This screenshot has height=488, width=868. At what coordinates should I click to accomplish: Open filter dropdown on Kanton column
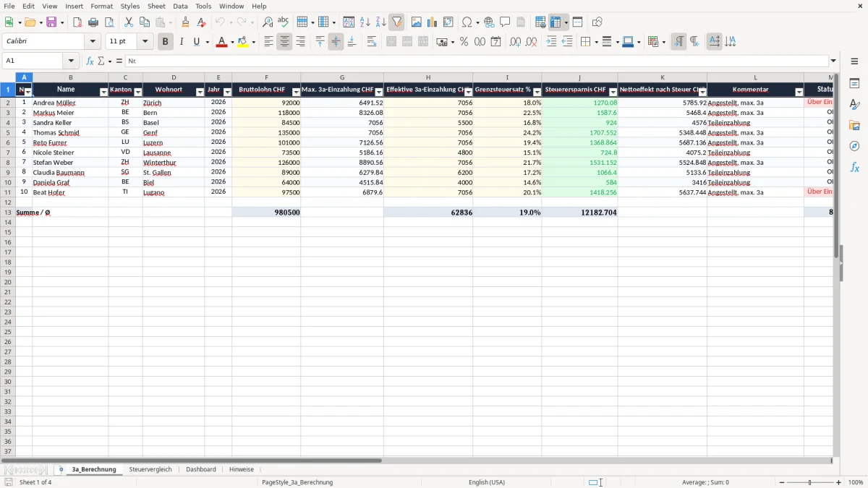[137, 92]
